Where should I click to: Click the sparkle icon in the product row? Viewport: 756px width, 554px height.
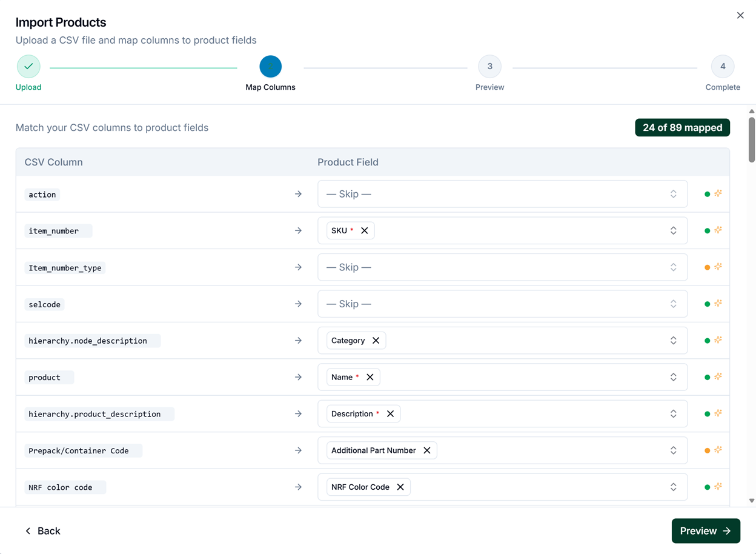click(718, 377)
